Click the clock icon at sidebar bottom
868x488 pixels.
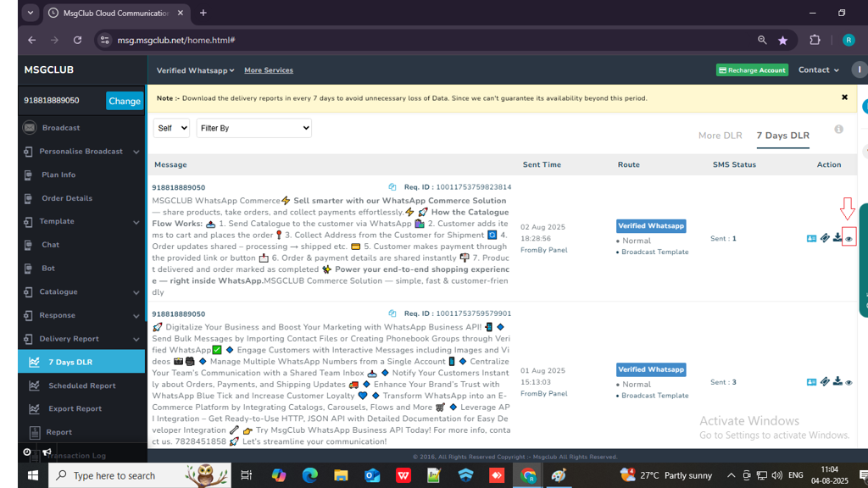point(26,452)
